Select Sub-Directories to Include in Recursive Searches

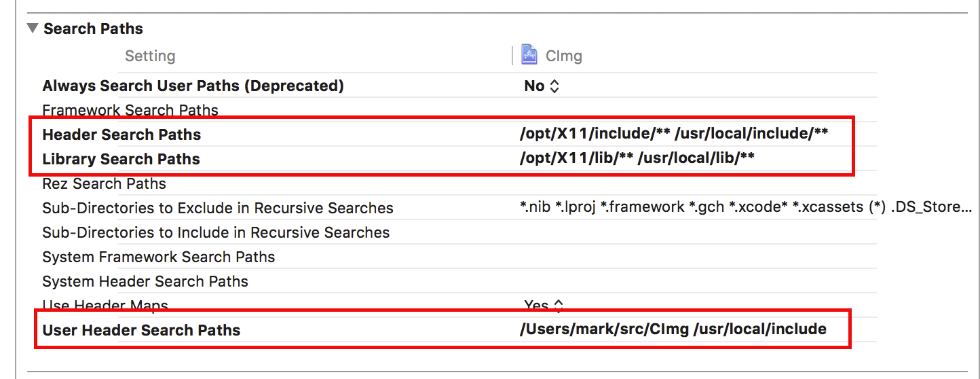tap(216, 232)
